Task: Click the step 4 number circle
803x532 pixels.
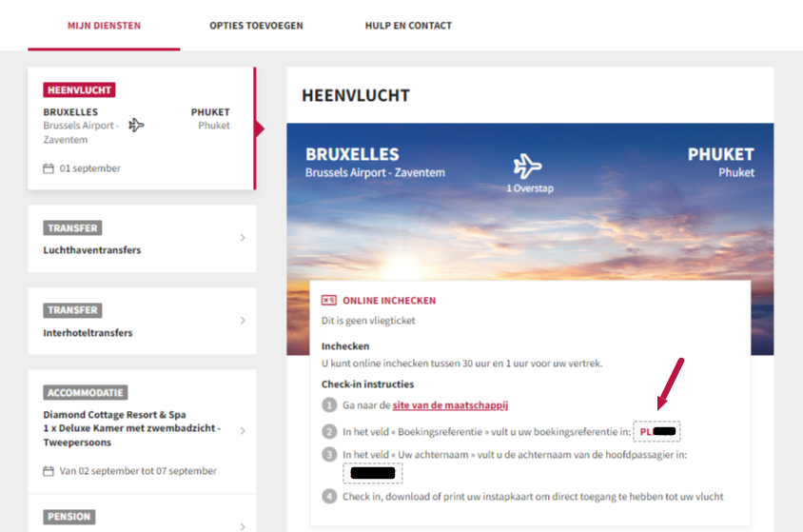Action: click(329, 496)
